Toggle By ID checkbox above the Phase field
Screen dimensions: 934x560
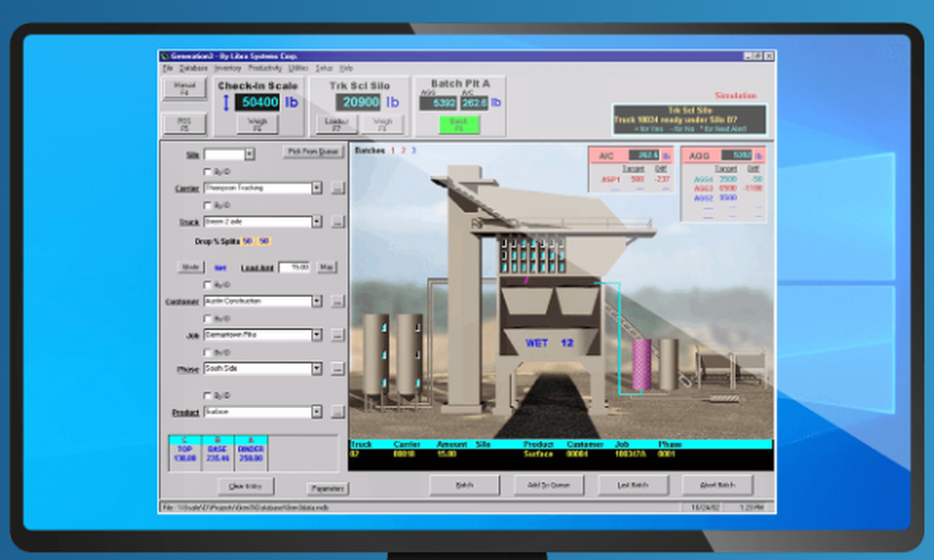(207, 352)
